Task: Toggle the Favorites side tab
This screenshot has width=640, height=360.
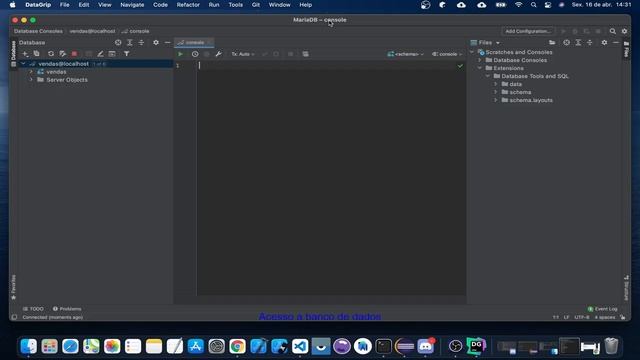Action: [x=13, y=287]
